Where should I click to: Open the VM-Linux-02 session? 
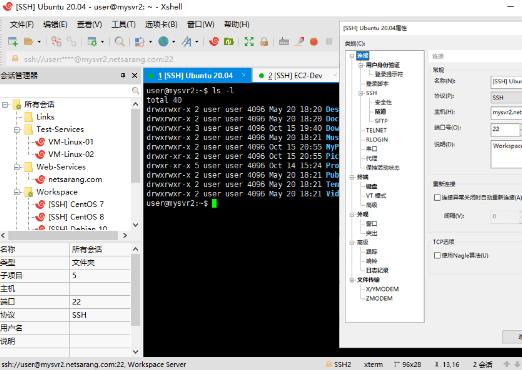pos(71,154)
